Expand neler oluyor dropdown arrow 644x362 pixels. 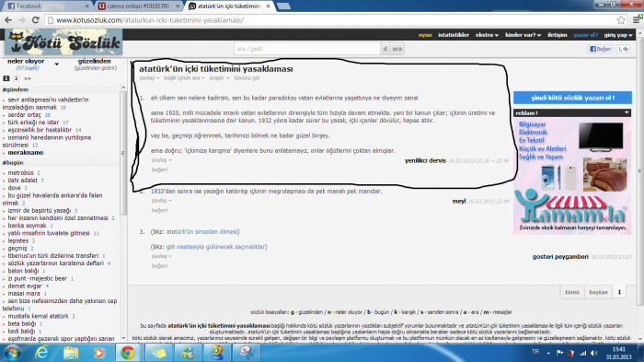(x=57, y=64)
